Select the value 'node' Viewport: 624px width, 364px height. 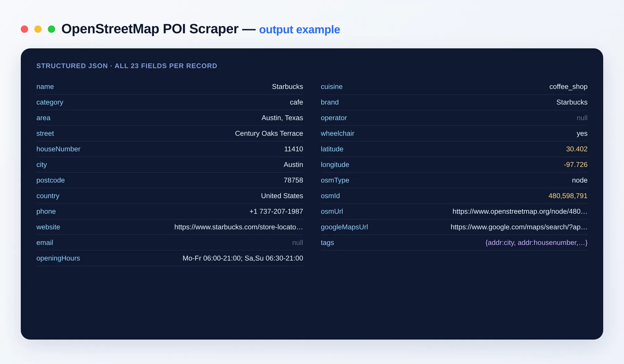click(580, 180)
